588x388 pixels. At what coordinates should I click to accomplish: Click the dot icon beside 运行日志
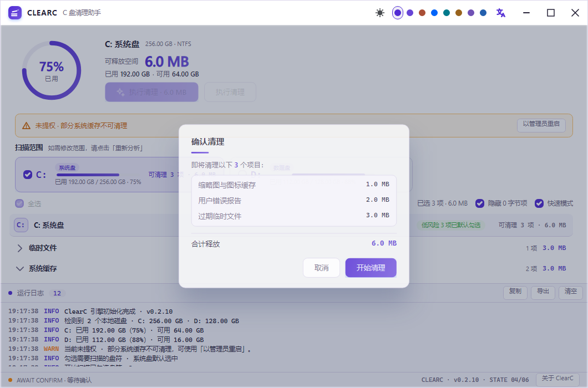coord(10,293)
